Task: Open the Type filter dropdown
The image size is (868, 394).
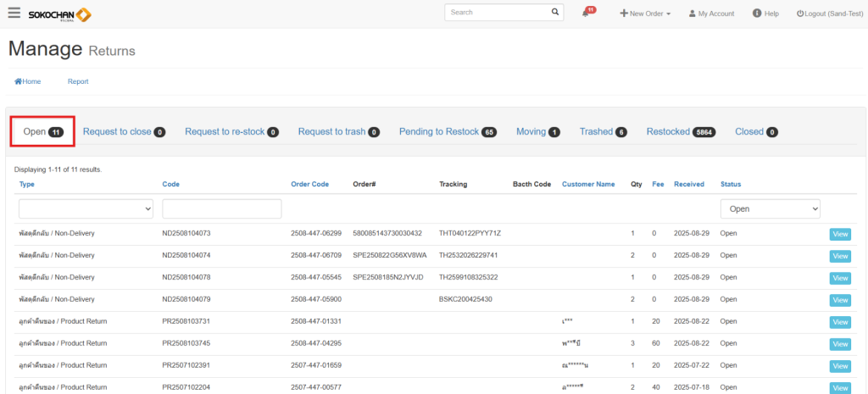Action: [x=86, y=208]
